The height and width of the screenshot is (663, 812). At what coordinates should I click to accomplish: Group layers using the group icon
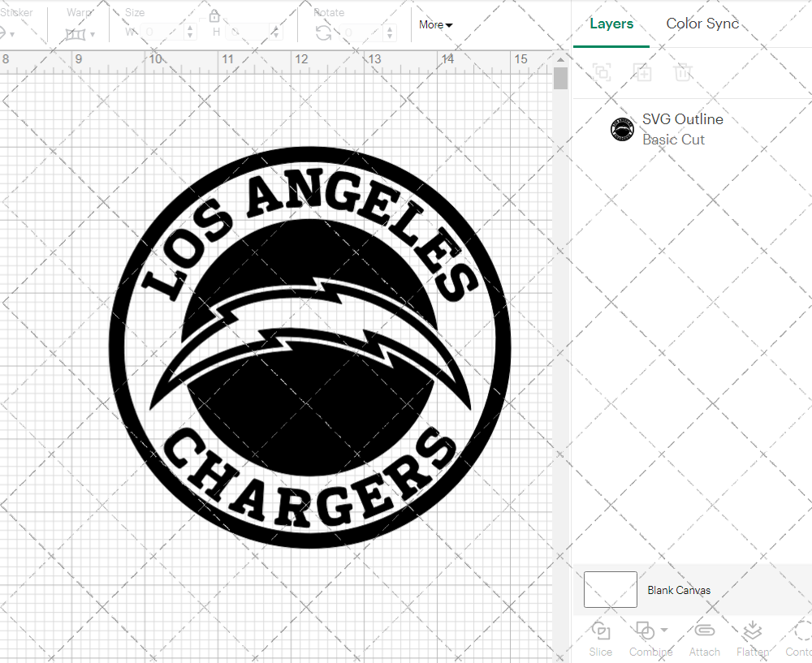(601, 72)
